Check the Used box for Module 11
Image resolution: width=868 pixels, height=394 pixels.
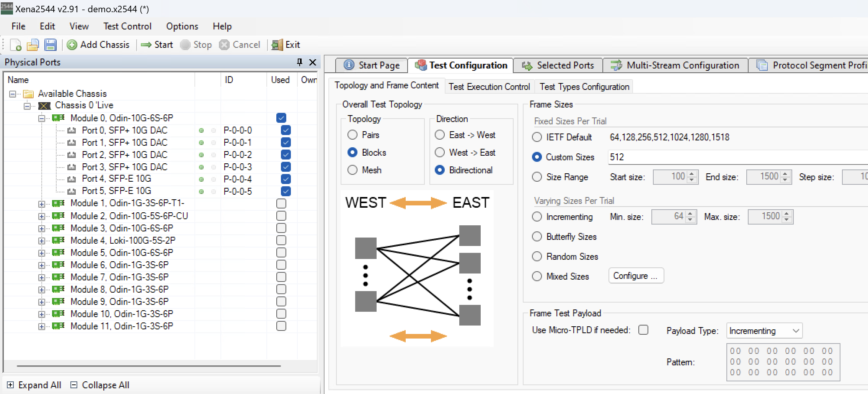pyautogui.click(x=281, y=326)
